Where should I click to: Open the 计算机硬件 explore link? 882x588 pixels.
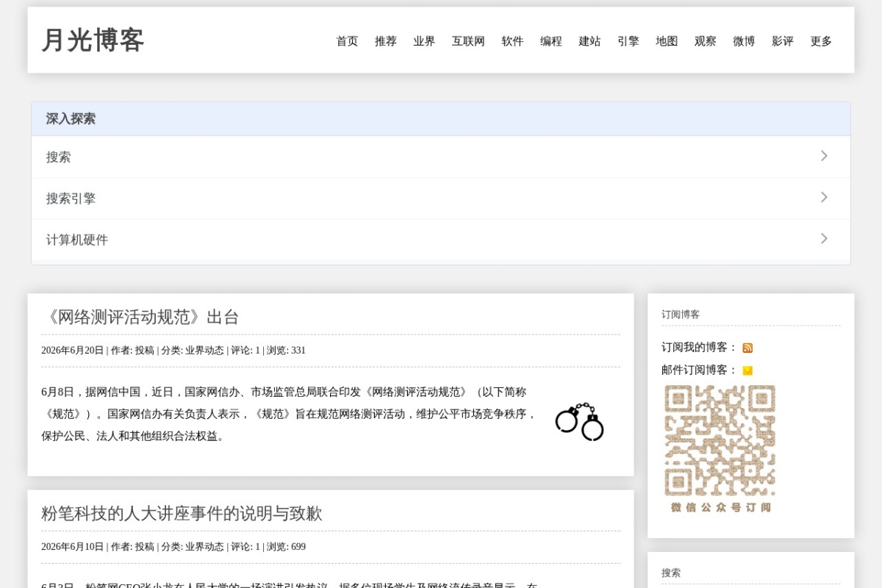[441, 240]
